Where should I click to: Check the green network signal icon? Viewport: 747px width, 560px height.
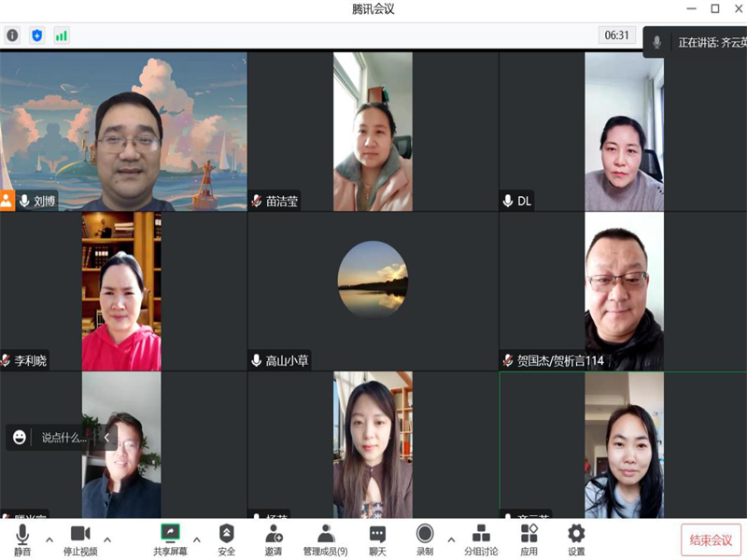click(62, 35)
